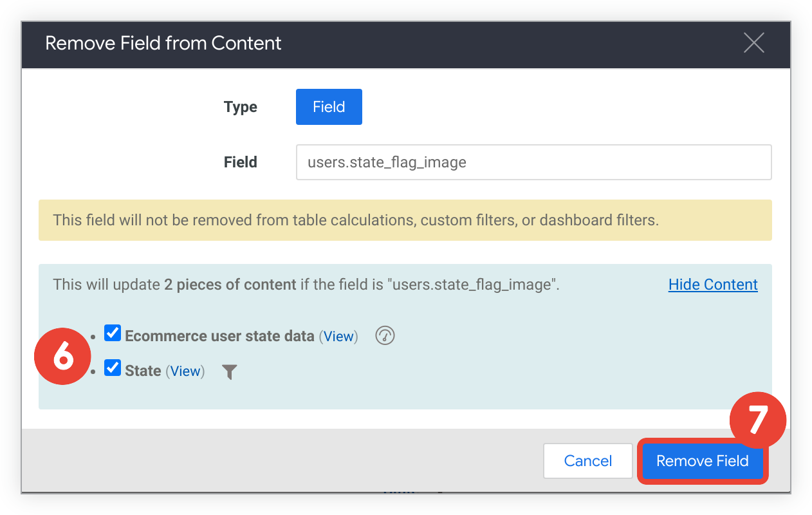Screen dimensions: 812x515
Task: Click the bold State content label
Action: tap(143, 371)
